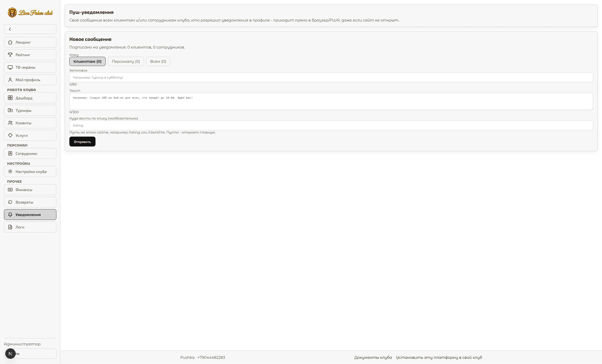Focus the /rating click path field
The height and width of the screenshot is (364, 602).
pyautogui.click(x=331, y=125)
